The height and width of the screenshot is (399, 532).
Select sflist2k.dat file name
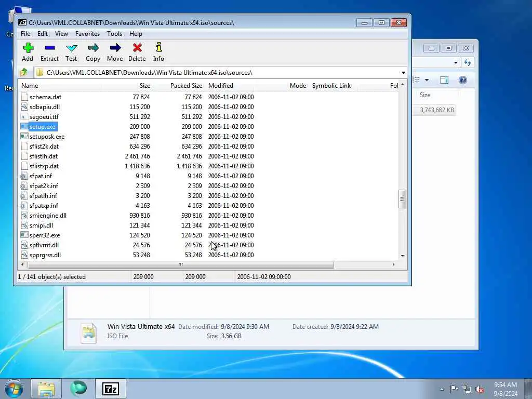tap(44, 146)
